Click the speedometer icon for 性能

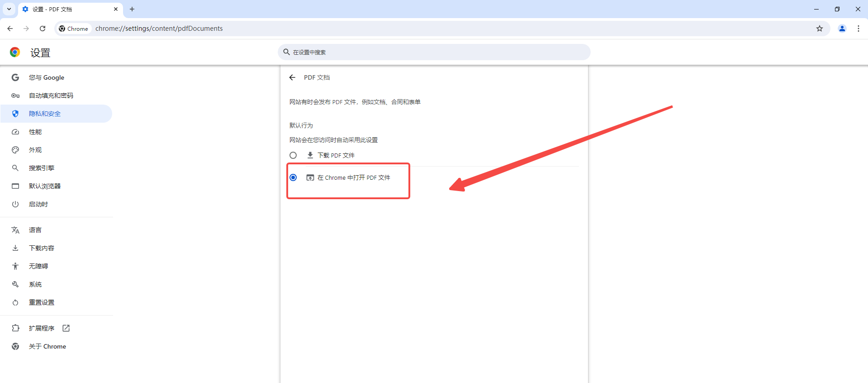15,132
